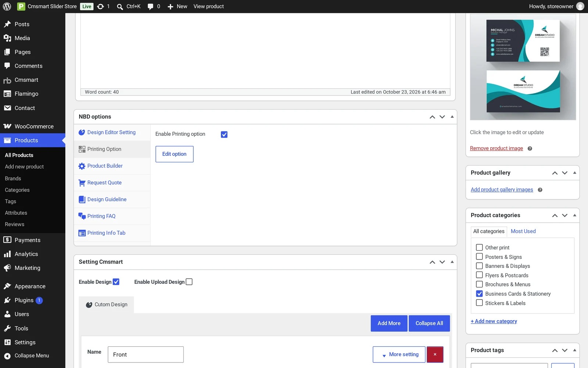Click + Add new category link
Image resolution: width=588 pixels, height=368 pixels.
494,321
